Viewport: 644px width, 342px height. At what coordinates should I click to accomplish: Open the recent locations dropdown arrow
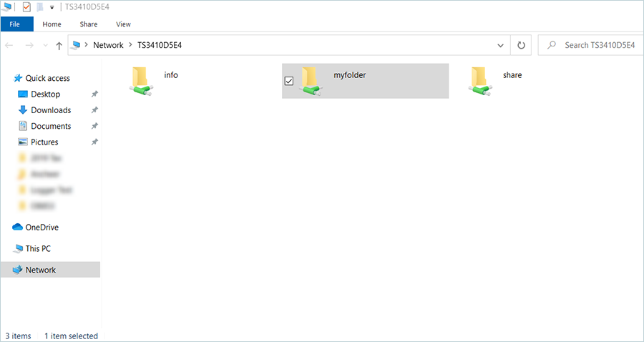(45, 45)
